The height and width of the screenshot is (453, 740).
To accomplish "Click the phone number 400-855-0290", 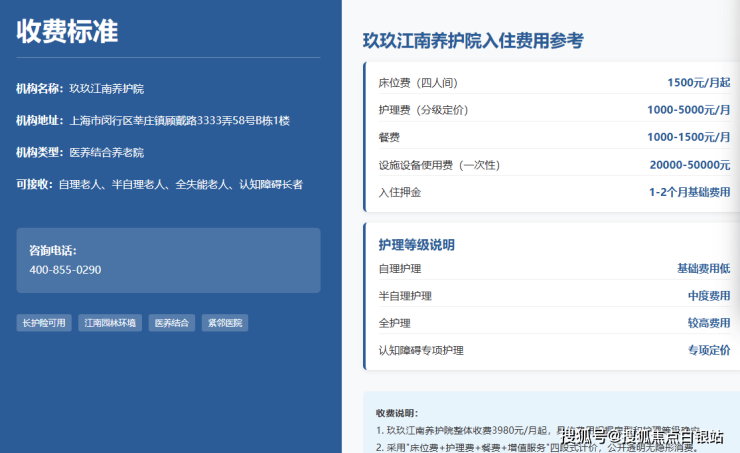I will 65,270.
